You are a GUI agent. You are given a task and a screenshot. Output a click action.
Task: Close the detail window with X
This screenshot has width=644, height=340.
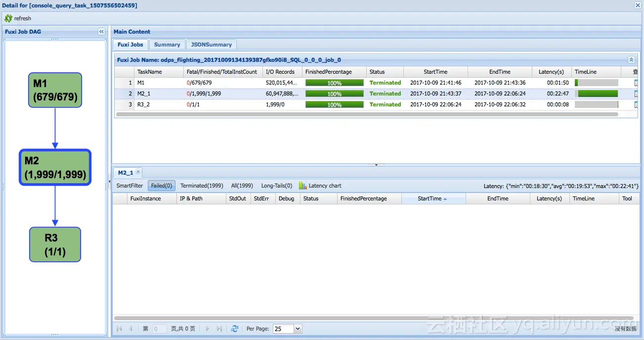tap(638, 5)
